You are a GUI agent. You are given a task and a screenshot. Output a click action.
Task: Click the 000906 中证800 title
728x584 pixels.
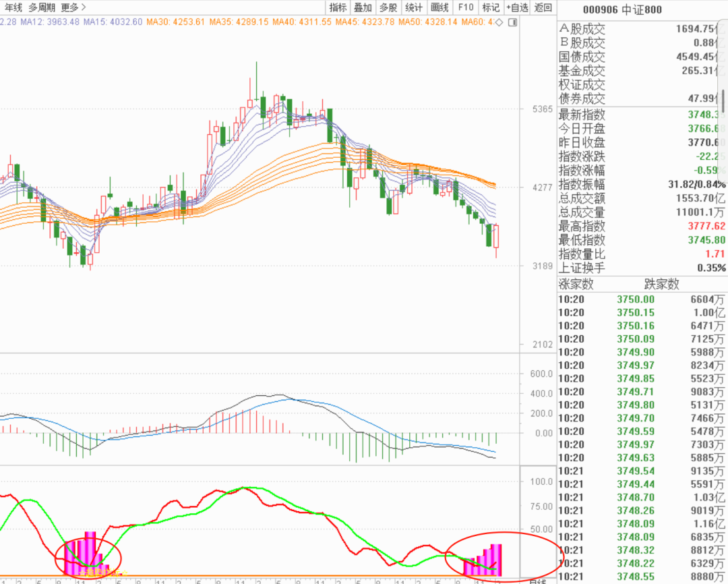tap(622, 9)
